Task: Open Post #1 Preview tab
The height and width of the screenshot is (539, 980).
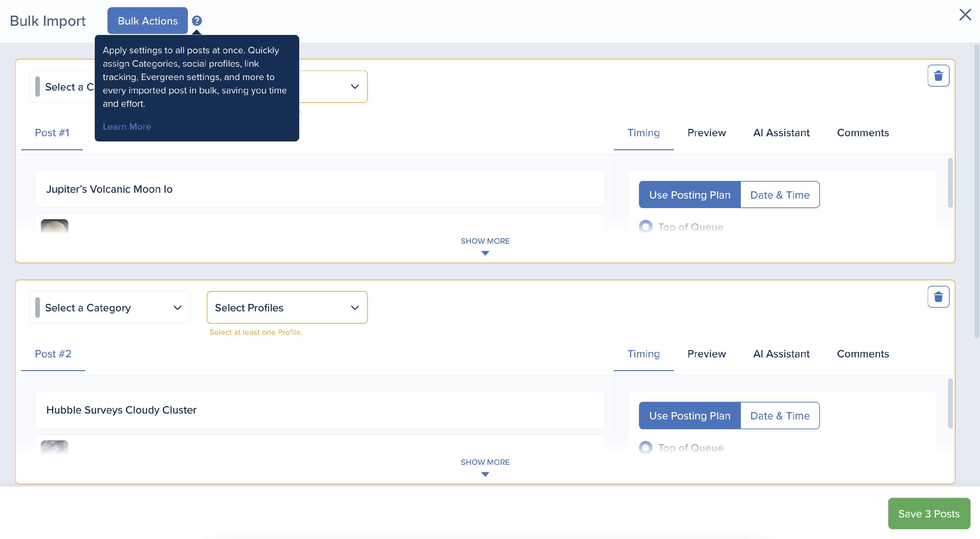Action: click(x=706, y=133)
